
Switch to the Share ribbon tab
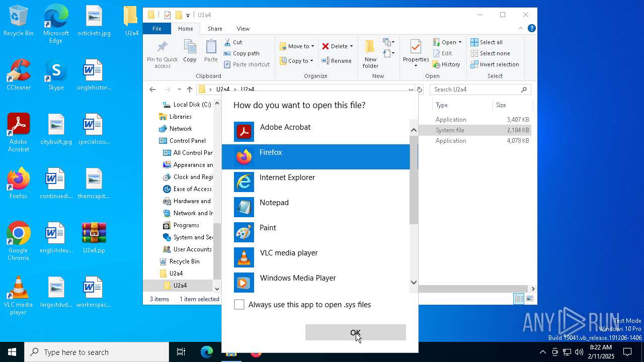215,29
